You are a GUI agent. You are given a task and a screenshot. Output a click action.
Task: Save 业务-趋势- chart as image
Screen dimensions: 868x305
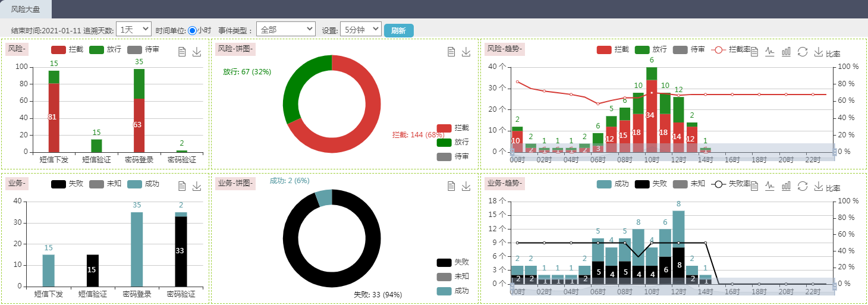click(x=818, y=186)
